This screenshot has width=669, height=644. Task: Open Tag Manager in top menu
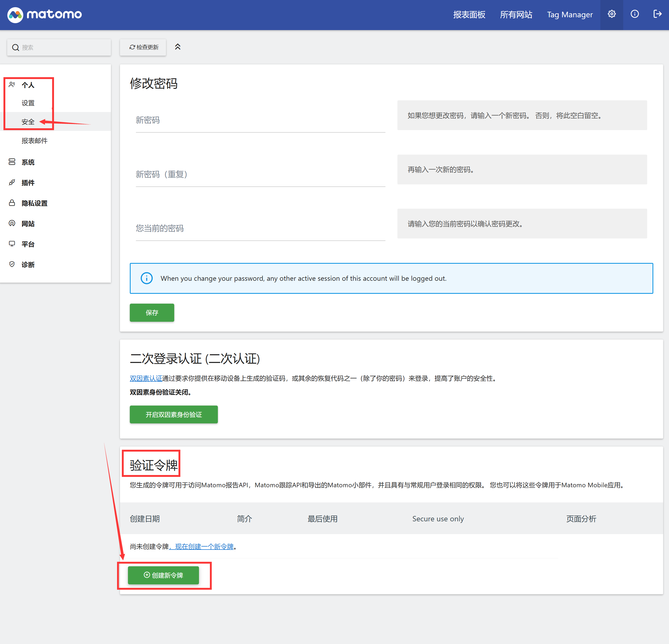point(569,15)
